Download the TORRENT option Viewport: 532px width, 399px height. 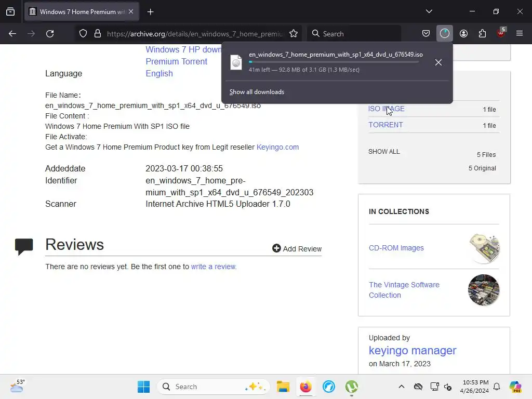click(386, 125)
